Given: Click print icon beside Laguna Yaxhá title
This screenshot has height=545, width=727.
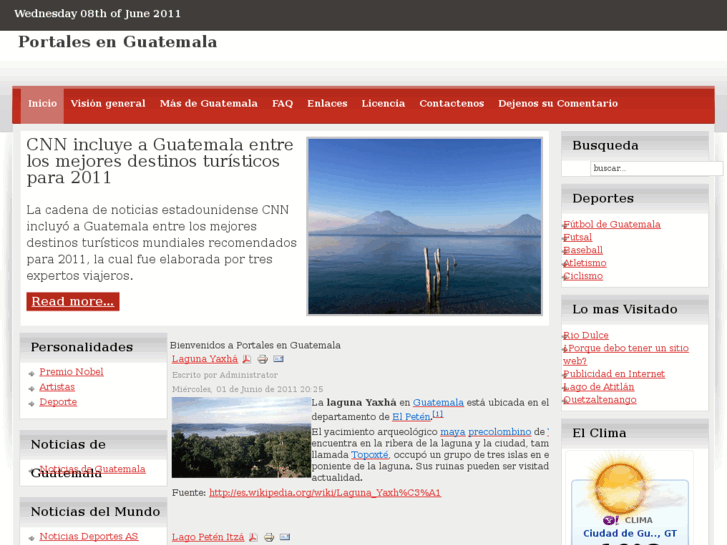Looking at the screenshot, I should pos(262,359).
